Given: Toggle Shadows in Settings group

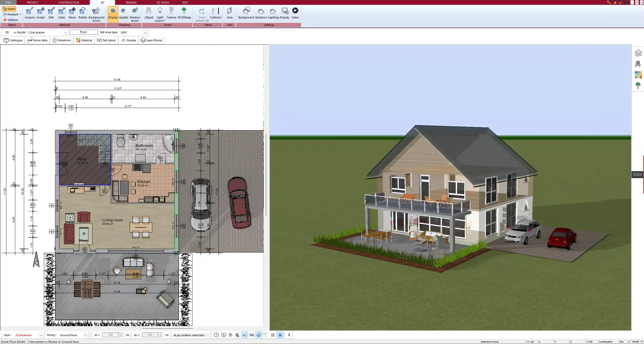Looking at the screenshot, I should [x=261, y=13].
